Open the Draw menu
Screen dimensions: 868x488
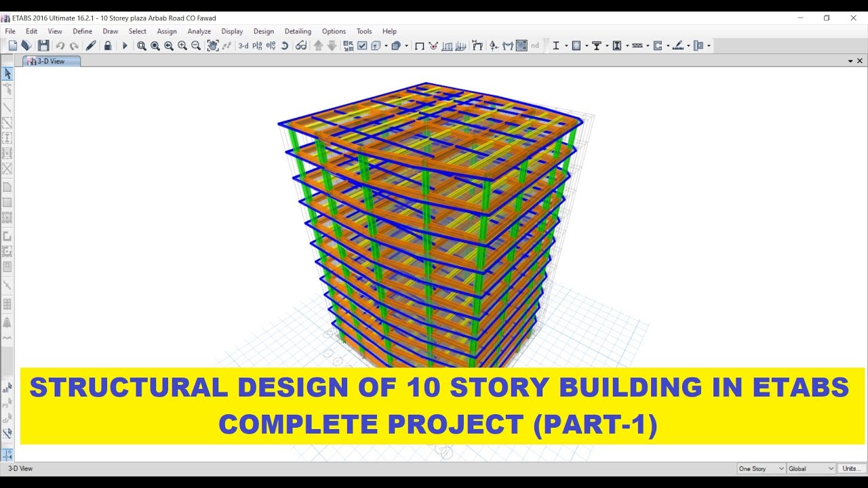pos(111,31)
